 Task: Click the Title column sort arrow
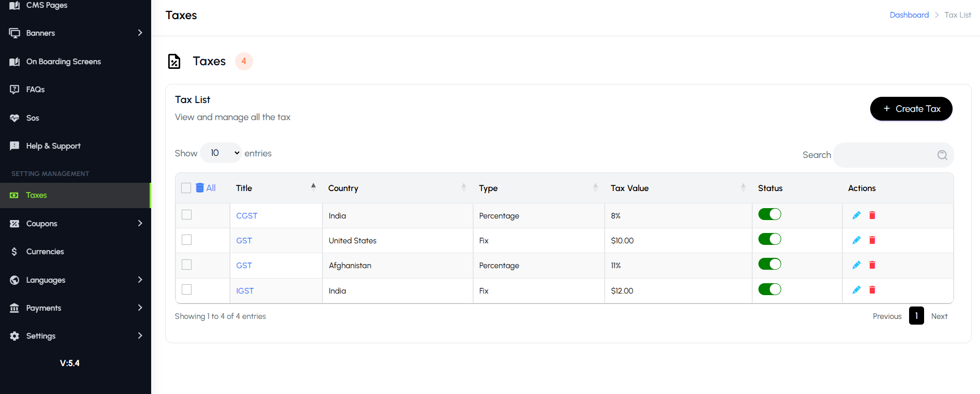click(313, 187)
